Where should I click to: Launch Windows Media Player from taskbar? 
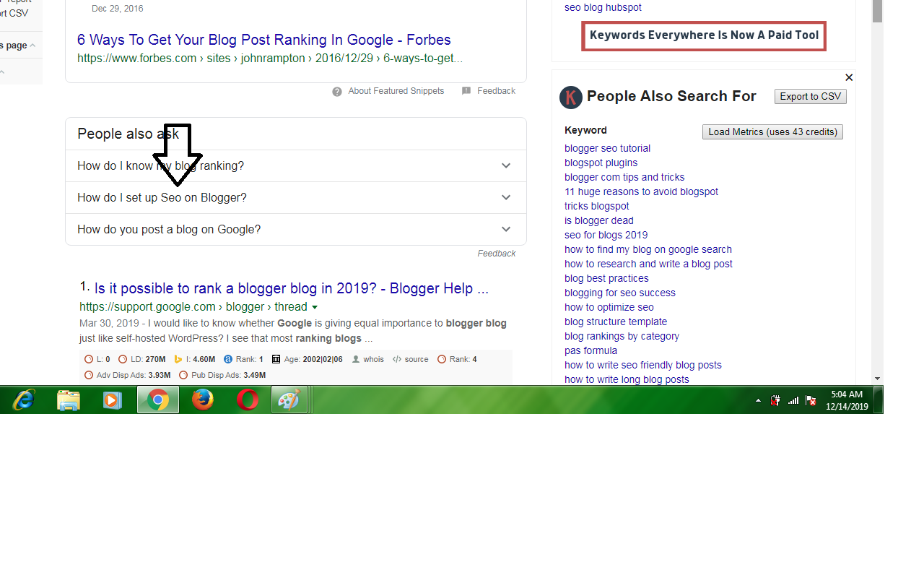click(x=113, y=400)
